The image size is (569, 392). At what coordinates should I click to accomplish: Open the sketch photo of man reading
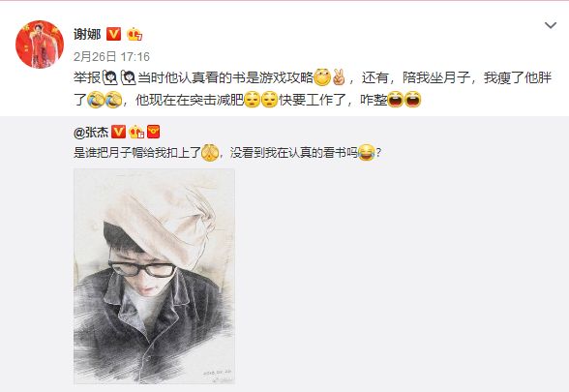coord(154,276)
